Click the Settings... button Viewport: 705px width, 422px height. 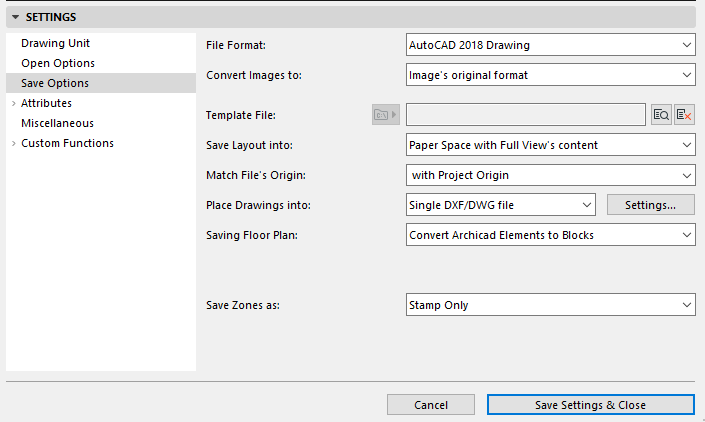click(x=650, y=205)
